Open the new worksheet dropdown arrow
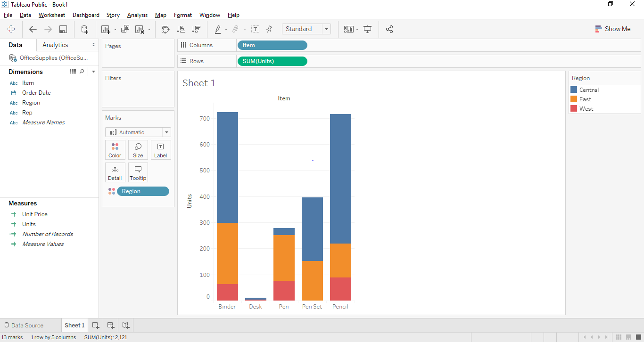Viewport: 644px width, 342px height. pos(115,29)
